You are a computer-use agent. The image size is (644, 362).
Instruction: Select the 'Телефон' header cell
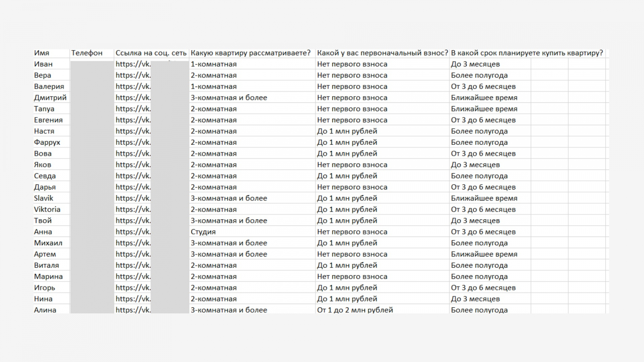point(87,53)
